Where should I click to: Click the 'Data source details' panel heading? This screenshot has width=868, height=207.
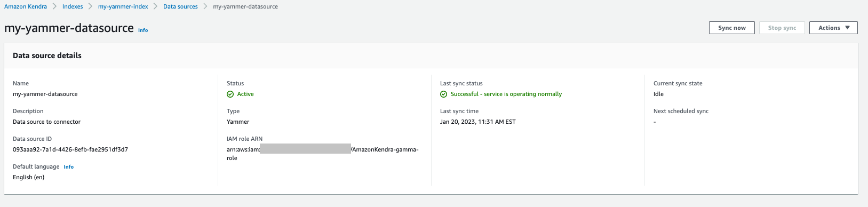[x=47, y=55]
